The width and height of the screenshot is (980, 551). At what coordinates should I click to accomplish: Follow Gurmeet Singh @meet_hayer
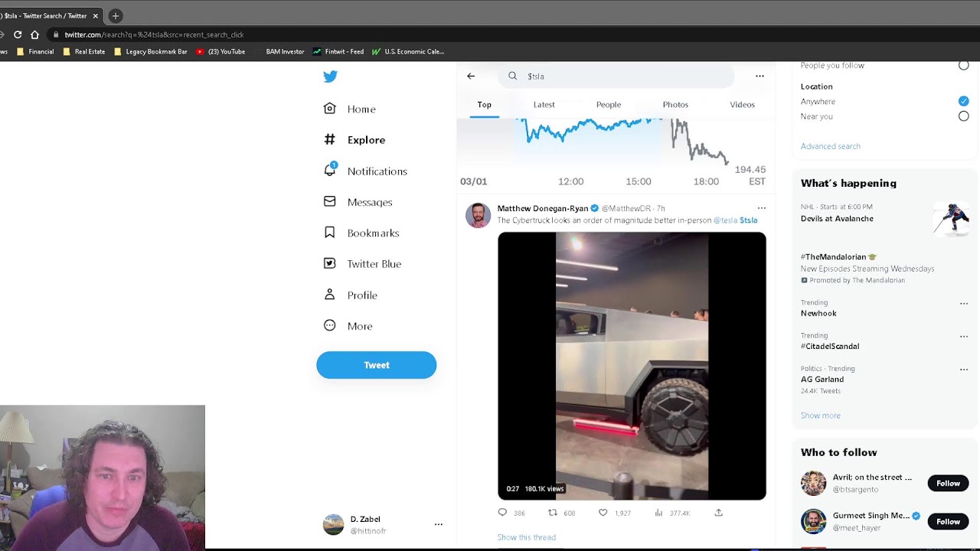(x=948, y=521)
